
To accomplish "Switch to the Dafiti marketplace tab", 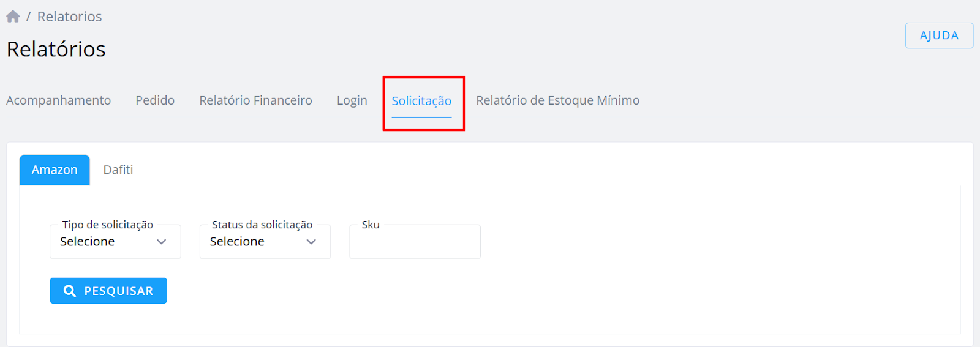I will pyautogui.click(x=118, y=170).
